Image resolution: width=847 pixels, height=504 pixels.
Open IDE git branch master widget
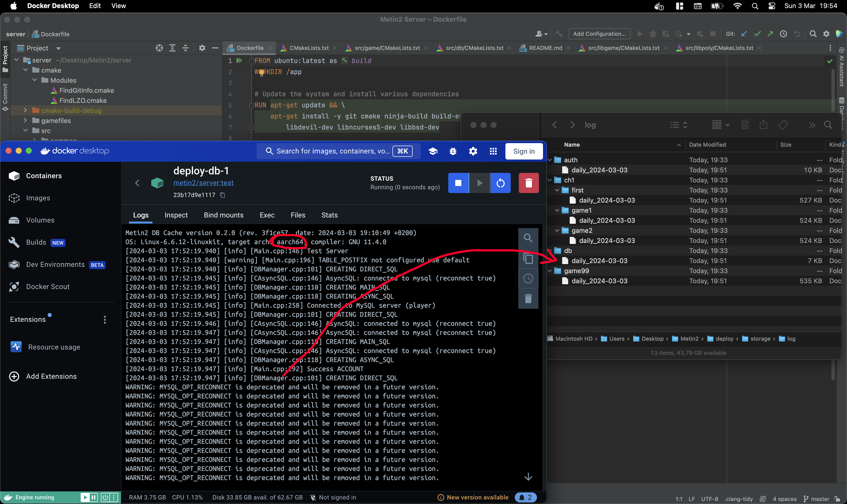pos(817,499)
